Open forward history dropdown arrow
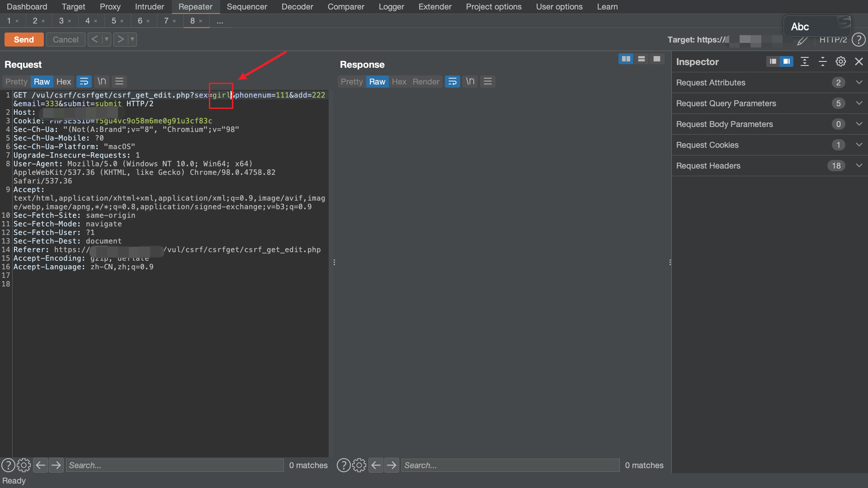The height and width of the screenshot is (488, 868). pos(132,39)
